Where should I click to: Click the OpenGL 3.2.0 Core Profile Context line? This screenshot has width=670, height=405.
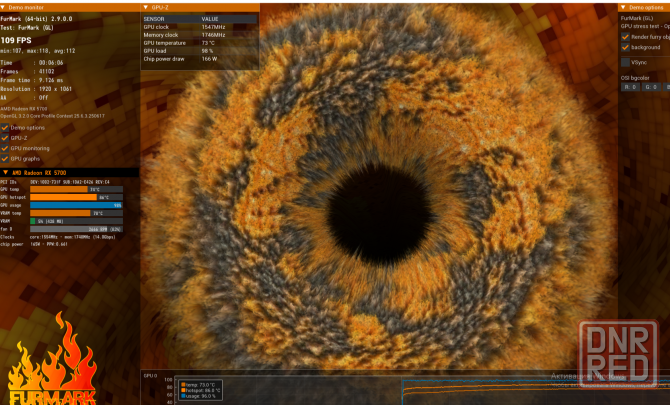tap(53, 116)
